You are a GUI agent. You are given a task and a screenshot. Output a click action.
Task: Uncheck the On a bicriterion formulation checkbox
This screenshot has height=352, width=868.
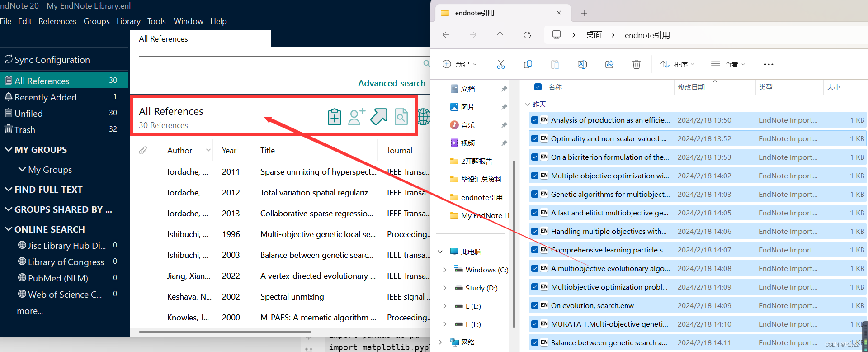click(535, 157)
